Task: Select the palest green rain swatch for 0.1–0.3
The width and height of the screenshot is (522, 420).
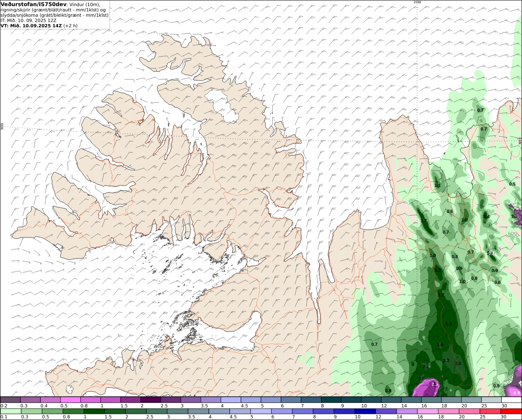Action: pyautogui.click(x=10, y=411)
